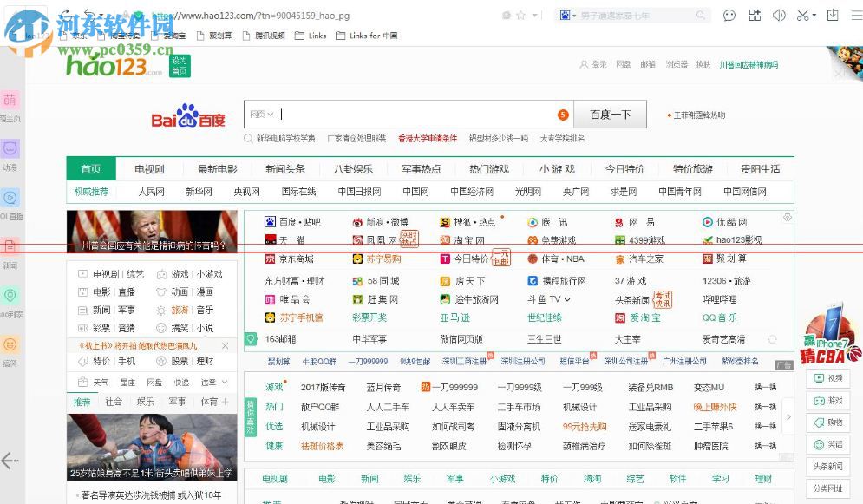Screen dimensions: 863x504
Task: Open the 京东商城 link
Action: click(x=294, y=258)
